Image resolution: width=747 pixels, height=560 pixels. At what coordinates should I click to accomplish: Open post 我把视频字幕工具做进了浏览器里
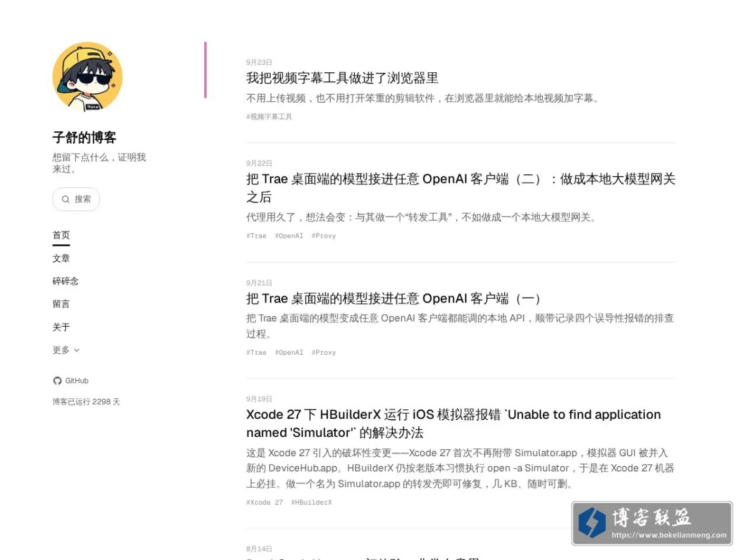[342, 78]
